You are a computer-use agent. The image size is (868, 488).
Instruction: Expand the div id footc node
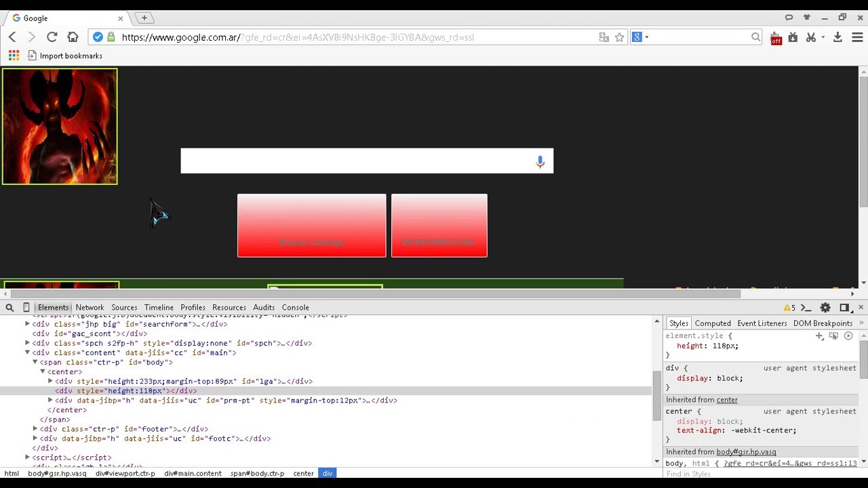[35, 438]
